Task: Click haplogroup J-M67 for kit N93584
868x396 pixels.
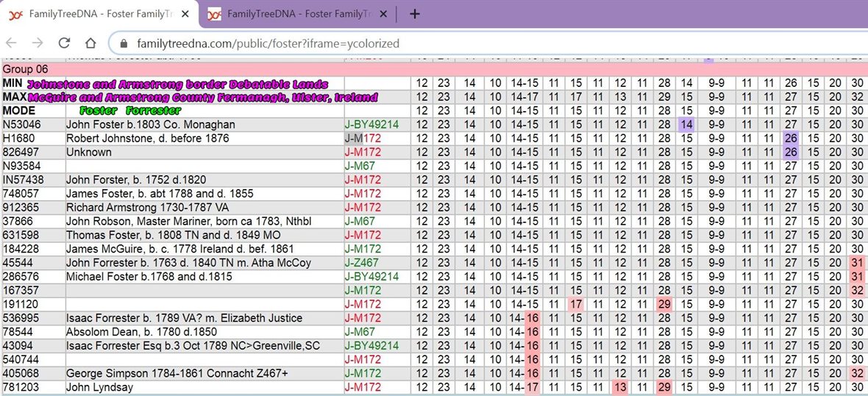Action: pos(359,166)
